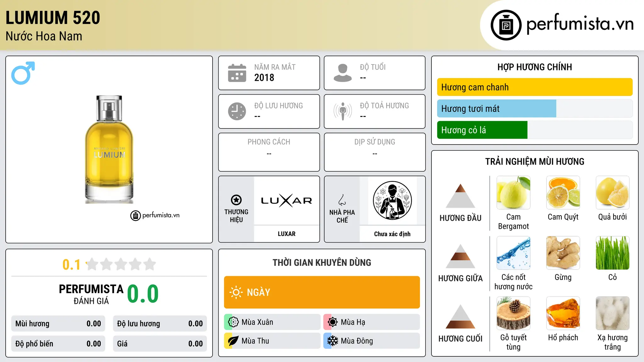Click the Mùi hương 0.00 score row
Screen dimensions: 644x362
click(58, 324)
